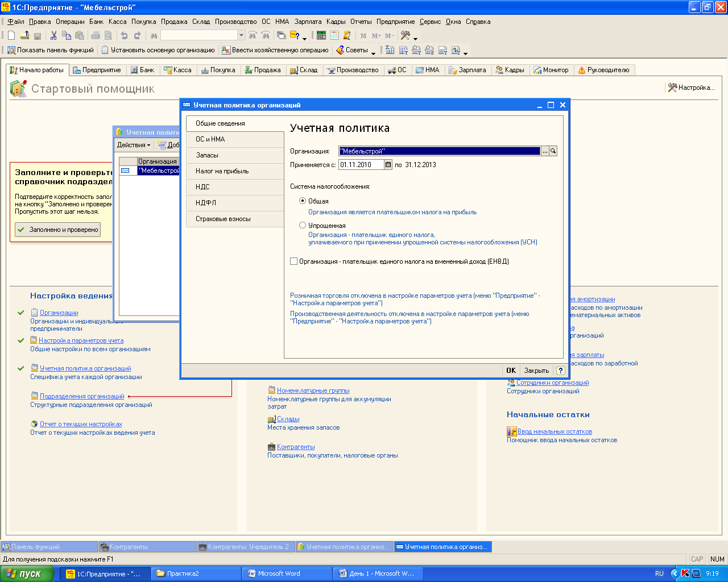Select the Запасы section tab

235,155
